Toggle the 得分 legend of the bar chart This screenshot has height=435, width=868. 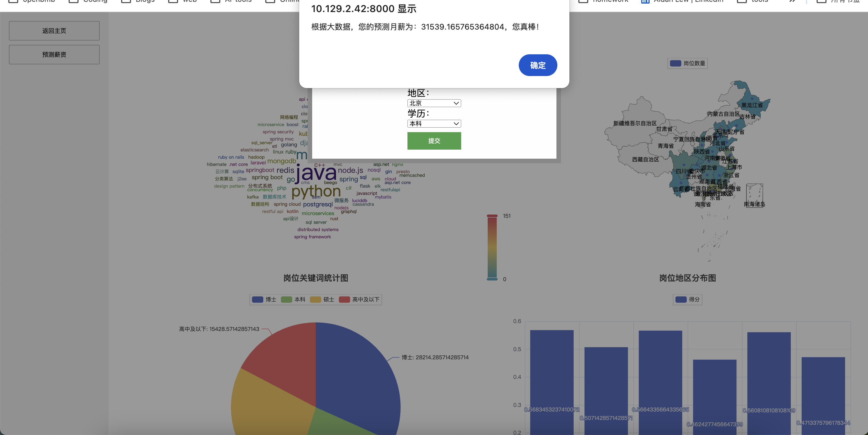click(x=688, y=300)
